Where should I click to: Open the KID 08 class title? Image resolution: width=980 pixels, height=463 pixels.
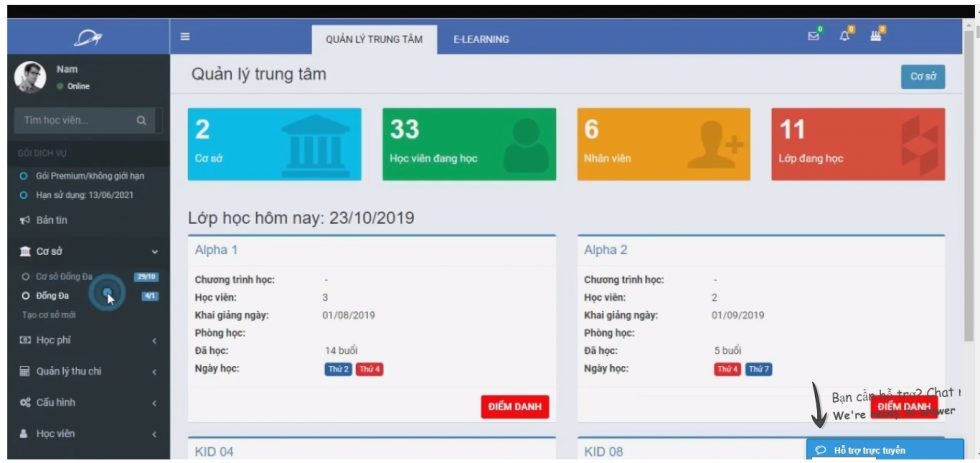pos(604,451)
